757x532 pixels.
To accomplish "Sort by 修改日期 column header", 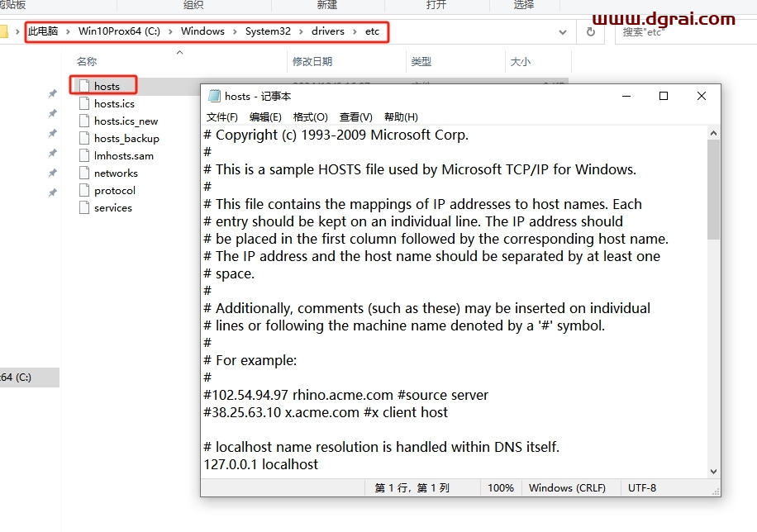I will [312, 61].
